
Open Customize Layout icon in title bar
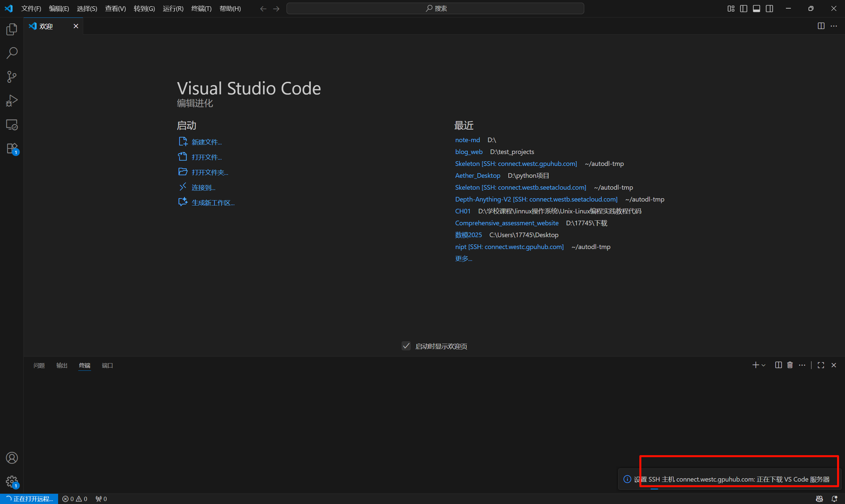tap(731, 9)
